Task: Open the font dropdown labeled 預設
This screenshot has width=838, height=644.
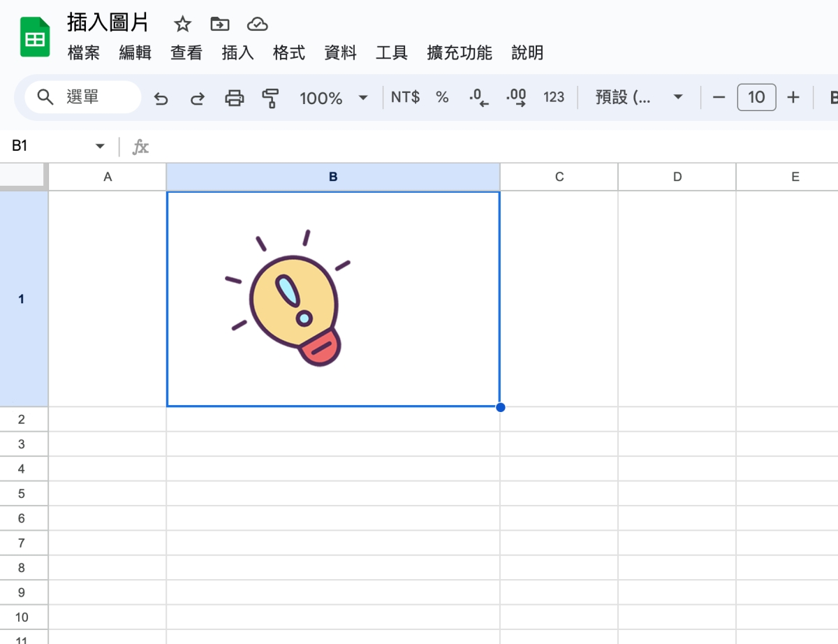Action: [638, 98]
